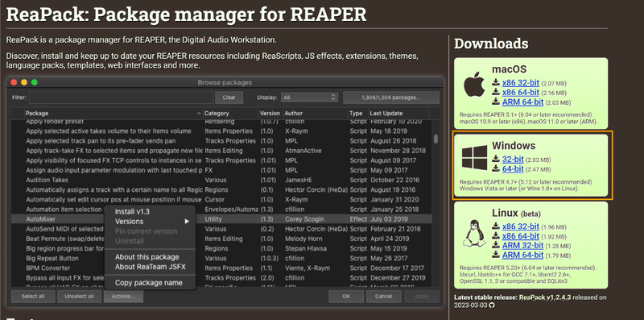Toggle sort arrow on Package column header
644x320 pixels.
tap(199, 113)
